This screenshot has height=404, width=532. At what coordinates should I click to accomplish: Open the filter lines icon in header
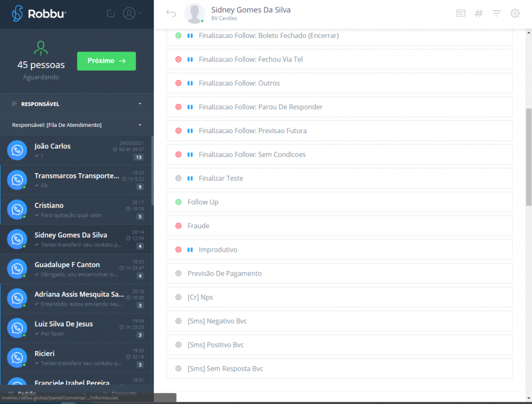497,14
